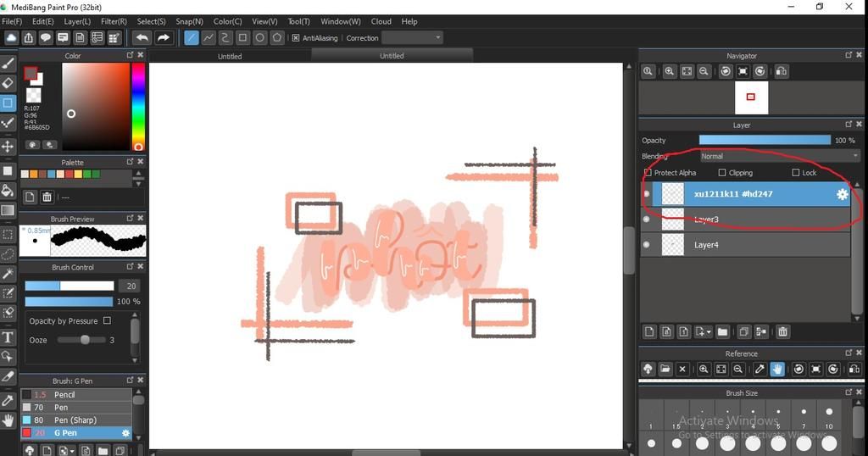The height and width of the screenshot is (456, 868).
Task: Click the cloud icon in top toolbar
Action: [x=11, y=37]
